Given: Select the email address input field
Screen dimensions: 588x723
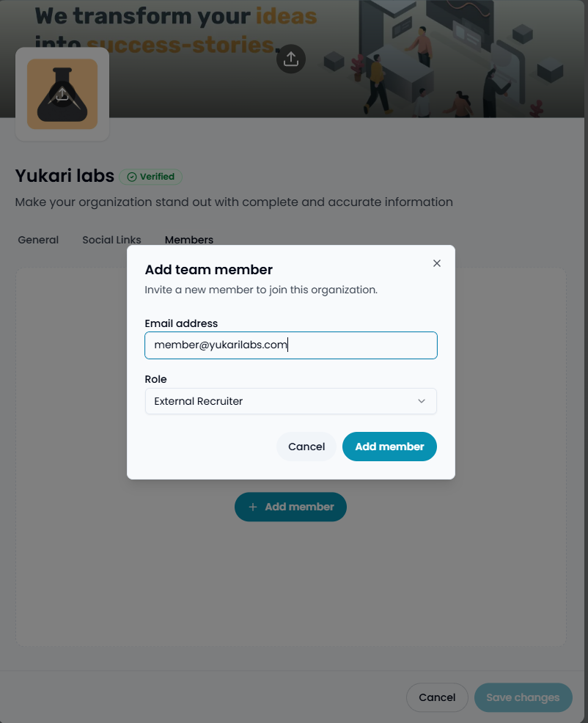Looking at the screenshot, I should pos(290,345).
